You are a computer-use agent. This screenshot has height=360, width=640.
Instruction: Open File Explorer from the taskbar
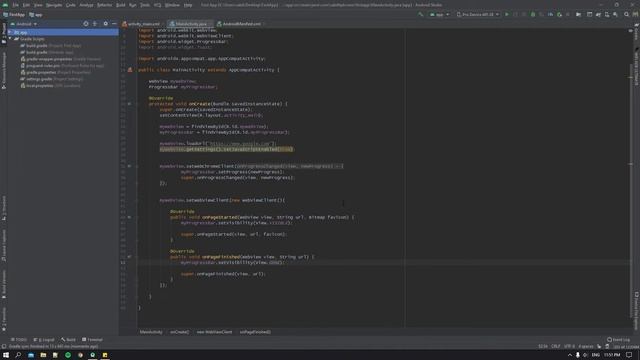point(43,355)
